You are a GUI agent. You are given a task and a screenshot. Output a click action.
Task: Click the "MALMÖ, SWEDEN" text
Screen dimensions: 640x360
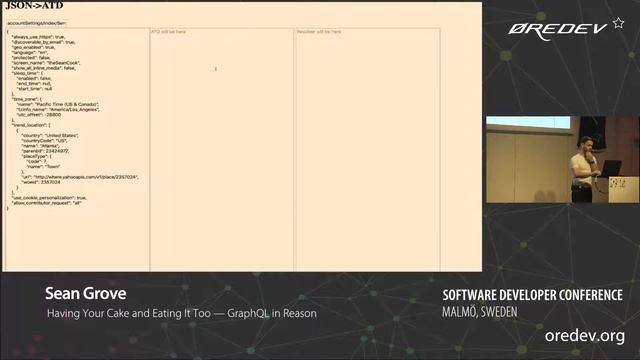(x=480, y=312)
